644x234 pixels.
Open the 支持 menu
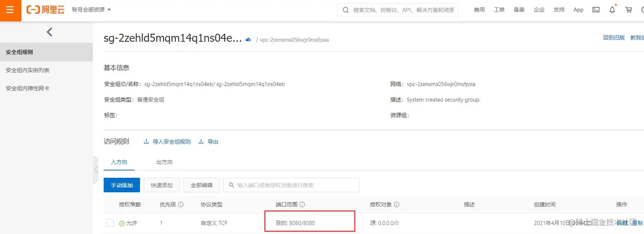click(x=559, y=10)
